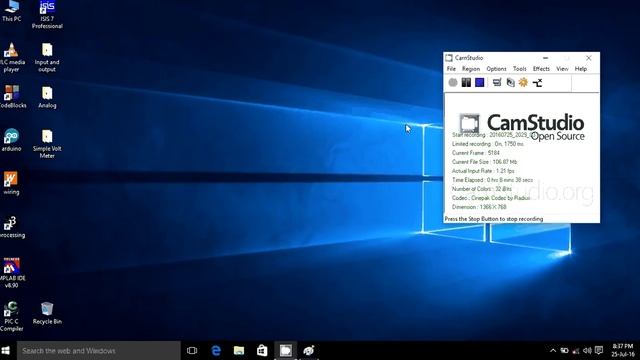
Task: Open the Action Center notifications icon
Action: pos(599,351)
